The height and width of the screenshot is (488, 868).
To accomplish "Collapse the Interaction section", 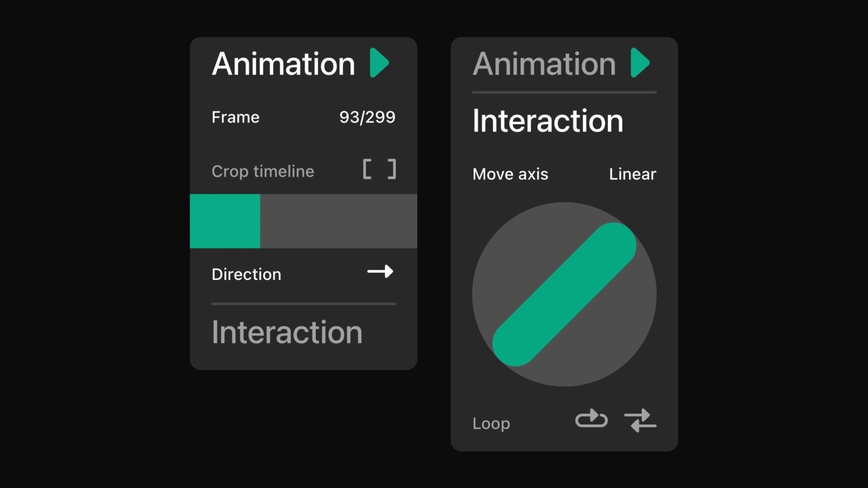I will point(548,120).
